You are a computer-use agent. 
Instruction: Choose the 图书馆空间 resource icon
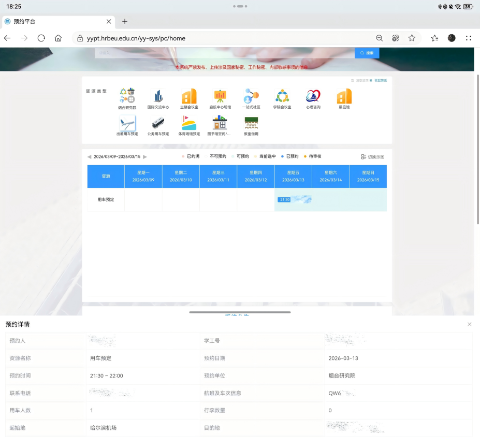(x=220, y=124)
